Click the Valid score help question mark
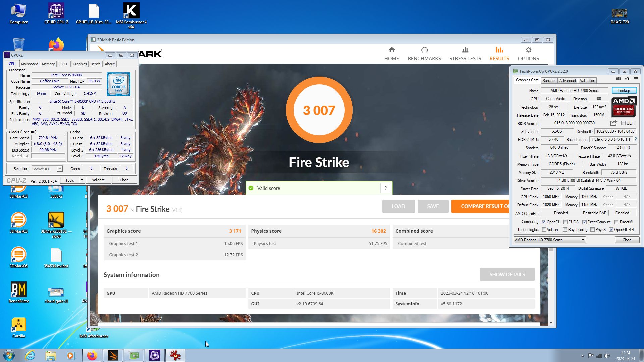The height and width of the screenshot is (362, 644). (386, 188)
